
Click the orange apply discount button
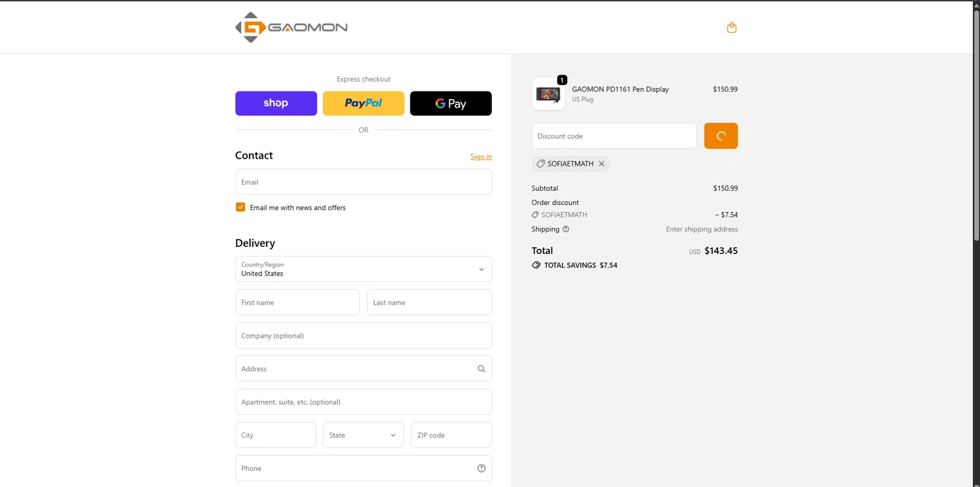721,136
